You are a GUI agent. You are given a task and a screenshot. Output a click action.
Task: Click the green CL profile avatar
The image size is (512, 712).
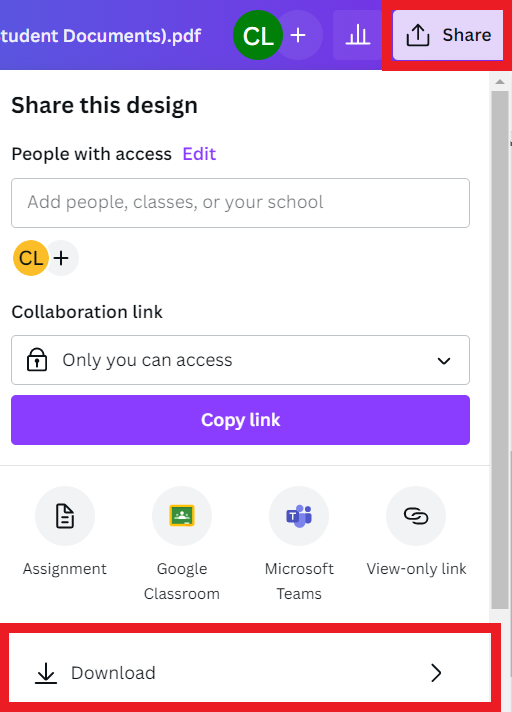tap(258, 35)
